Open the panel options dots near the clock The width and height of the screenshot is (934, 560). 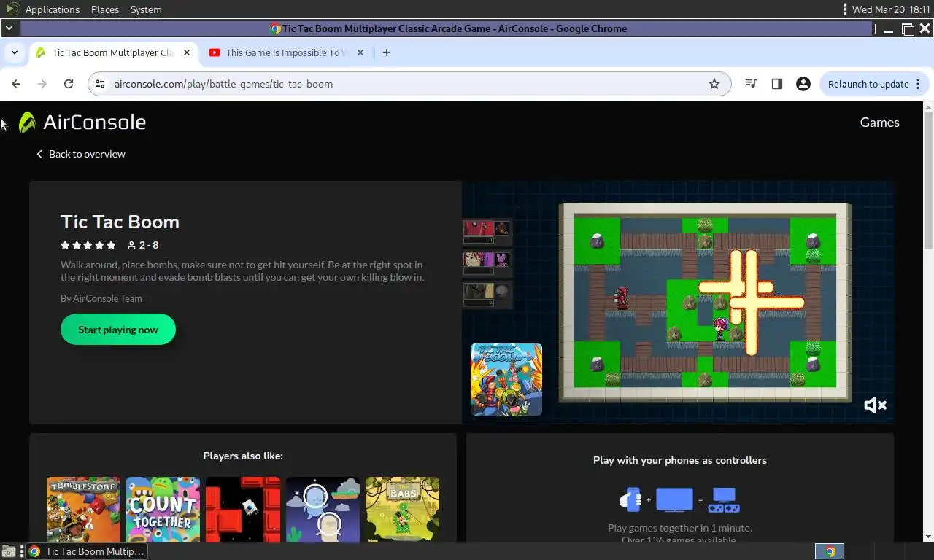(845, 9)
